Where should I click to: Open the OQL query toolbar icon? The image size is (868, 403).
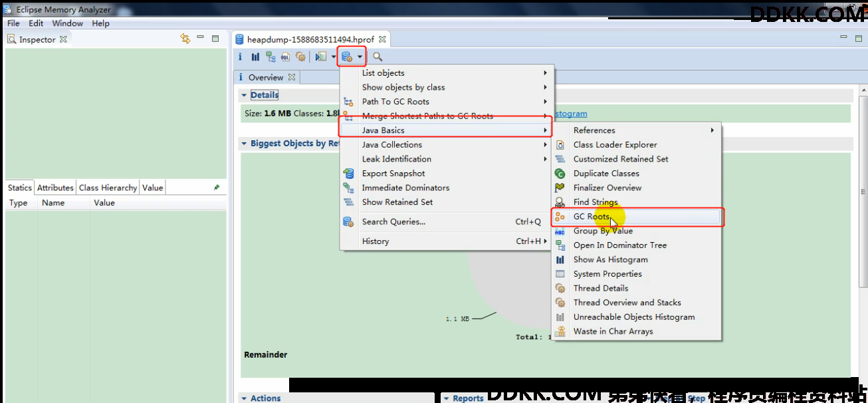click(285, 57)
